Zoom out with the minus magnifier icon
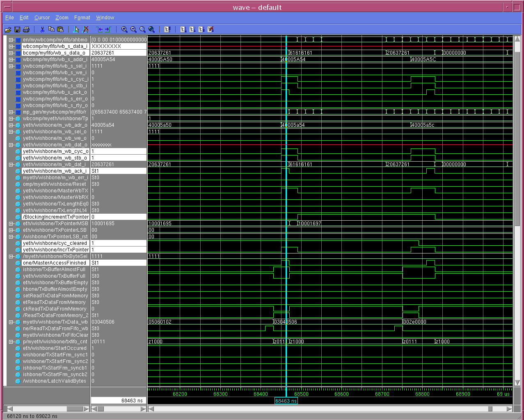524x420 pixels. coord(133,30)
